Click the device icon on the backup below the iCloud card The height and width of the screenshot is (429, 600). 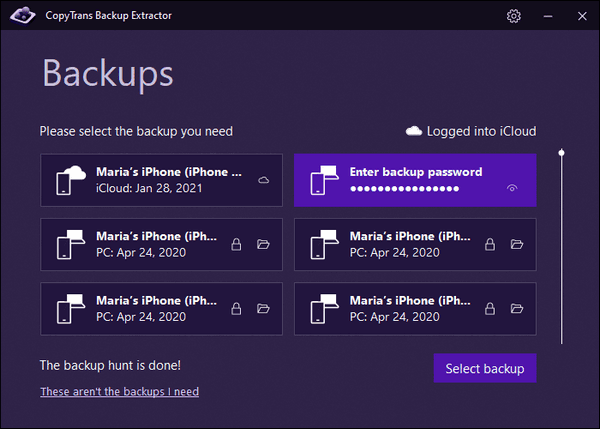click(71, 245)
